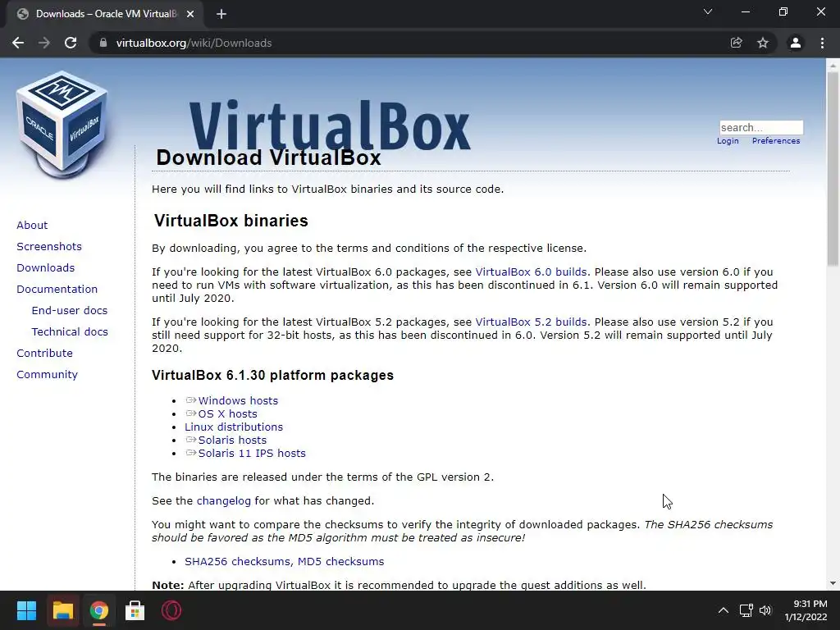840x630 pixels.
Task: Open the volume tray icon
Action: 765,610
